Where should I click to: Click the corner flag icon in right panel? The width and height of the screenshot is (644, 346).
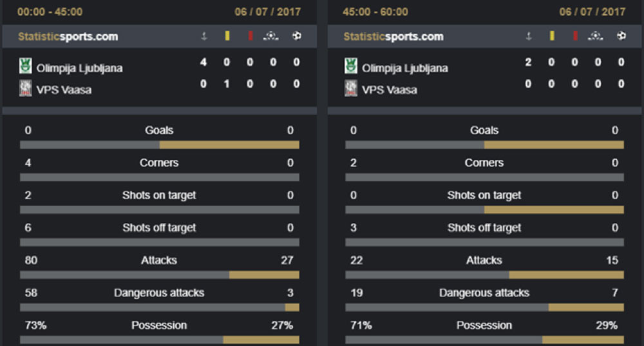click(x=529, y=36)
